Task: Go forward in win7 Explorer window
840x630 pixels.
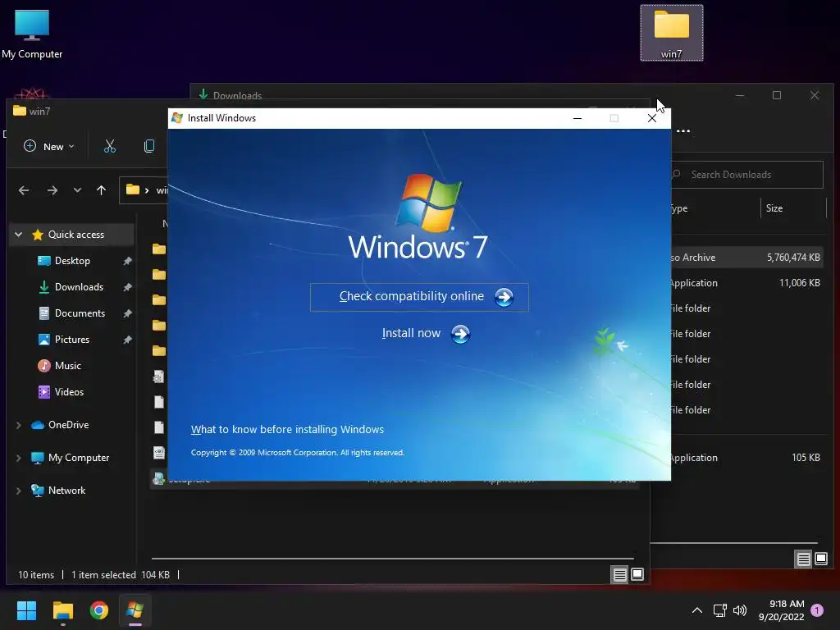Action: point(52,190)
